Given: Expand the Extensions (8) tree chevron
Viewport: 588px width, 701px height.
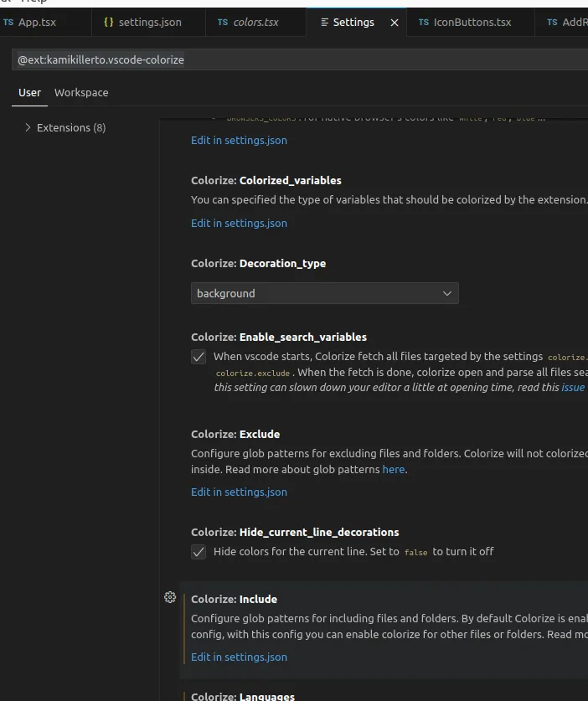Looking at the screenshot, I should (28, 127).
